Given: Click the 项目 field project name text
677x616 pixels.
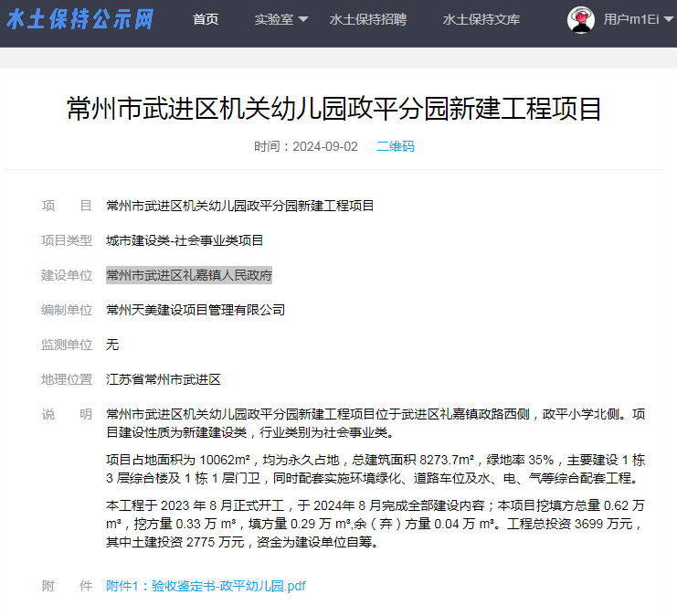Looking at the screenshot, I should (x=240, y=206).
